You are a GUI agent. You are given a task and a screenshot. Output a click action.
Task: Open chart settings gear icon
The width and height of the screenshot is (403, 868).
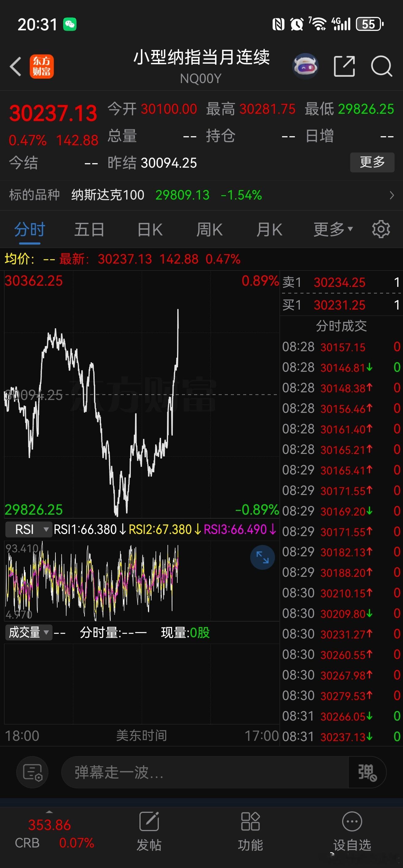coord(381,230)
